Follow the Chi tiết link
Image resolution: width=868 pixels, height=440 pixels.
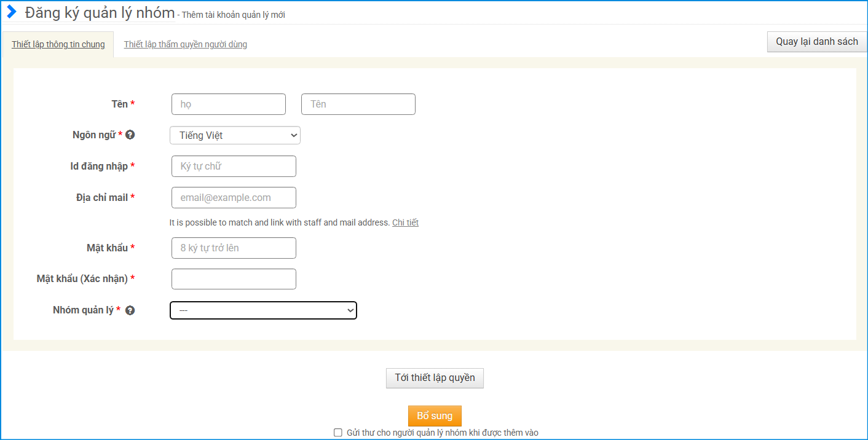tap(405, 222)
